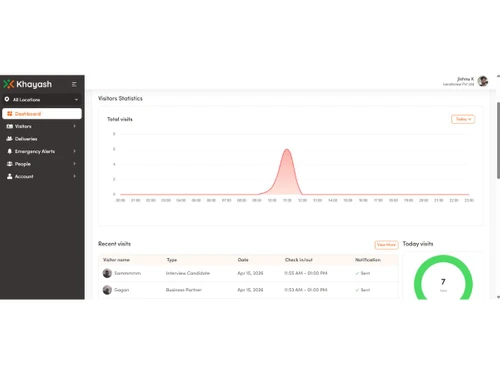Click the People group icon
500x375 pixels.
click(10, 164)
